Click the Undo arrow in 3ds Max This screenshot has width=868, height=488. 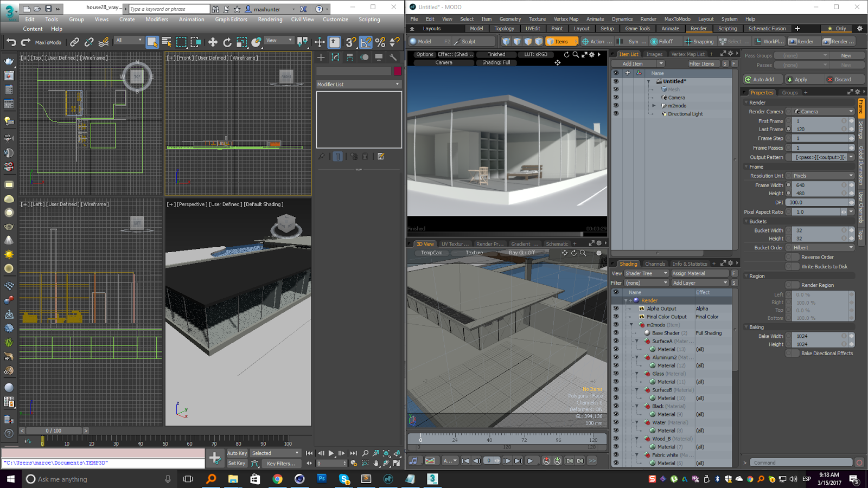click(x=11, y=42)
